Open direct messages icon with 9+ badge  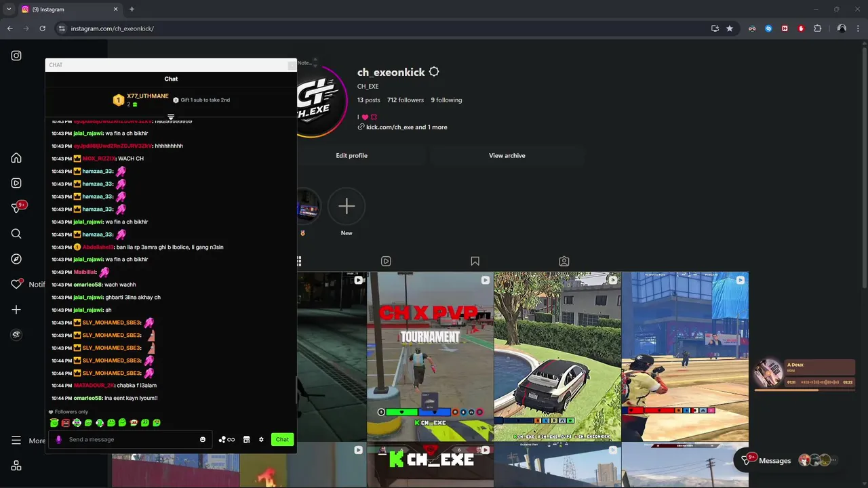(16, 208)
